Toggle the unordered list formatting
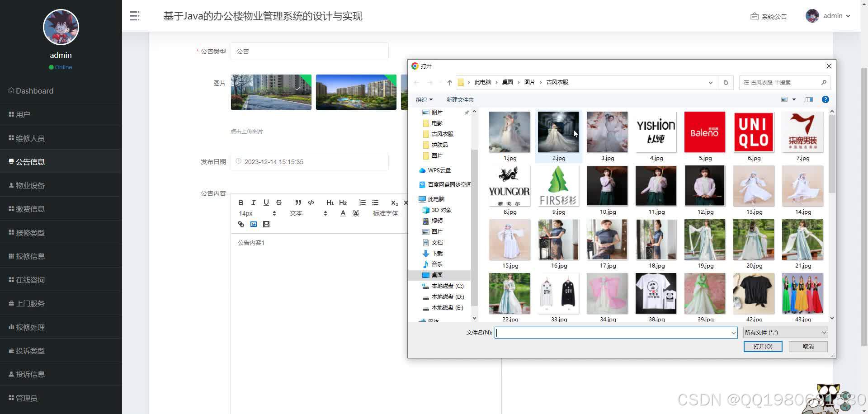868x414 pixels. [375, 202]
